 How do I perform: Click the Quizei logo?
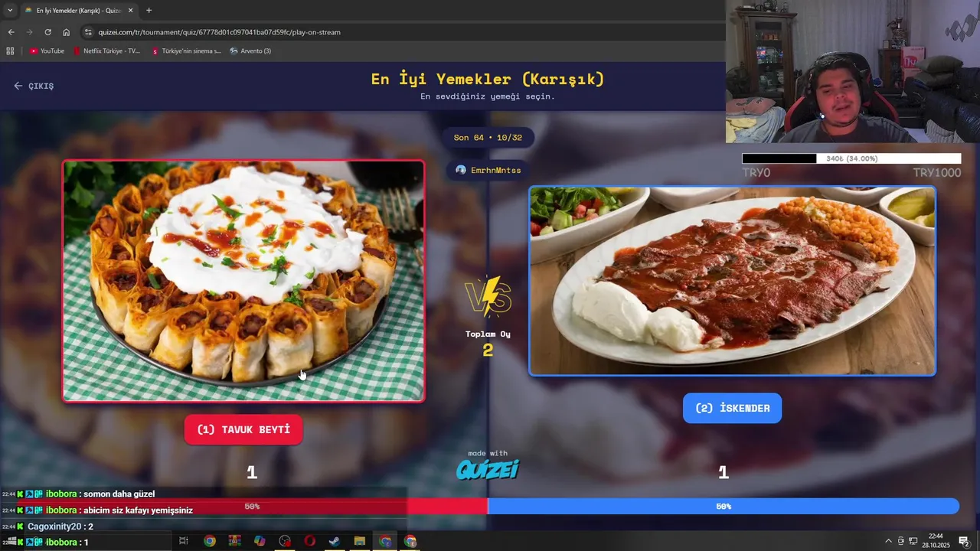(x=488, y=469)
